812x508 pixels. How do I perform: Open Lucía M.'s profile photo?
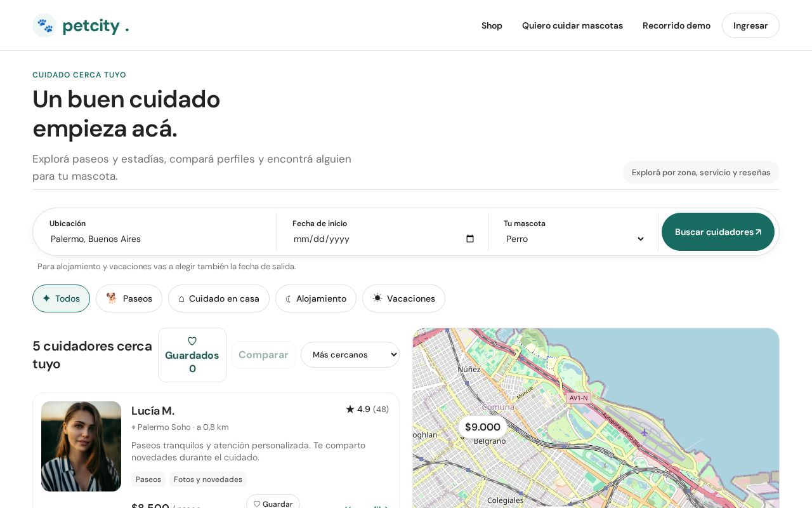(x=81, y=446)
